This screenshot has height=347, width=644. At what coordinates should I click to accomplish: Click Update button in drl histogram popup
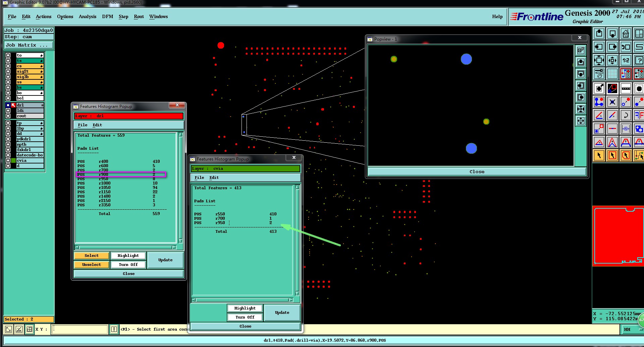click(x=165, y=260)
